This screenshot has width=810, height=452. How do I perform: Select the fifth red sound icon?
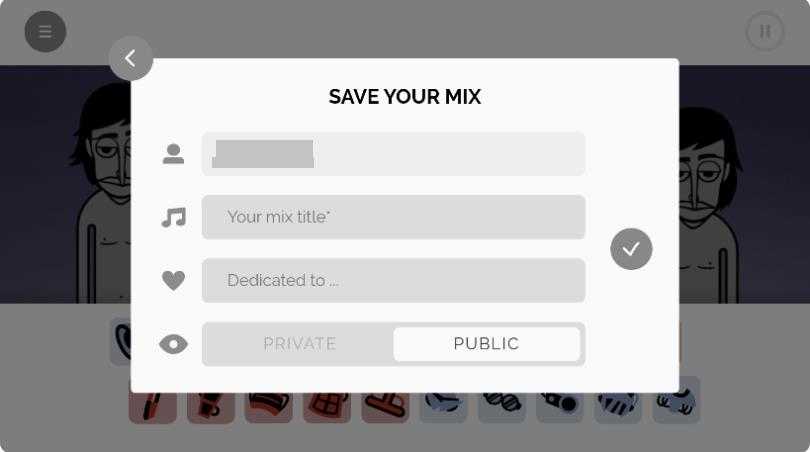pyautogui.click(x=385, y=405)
